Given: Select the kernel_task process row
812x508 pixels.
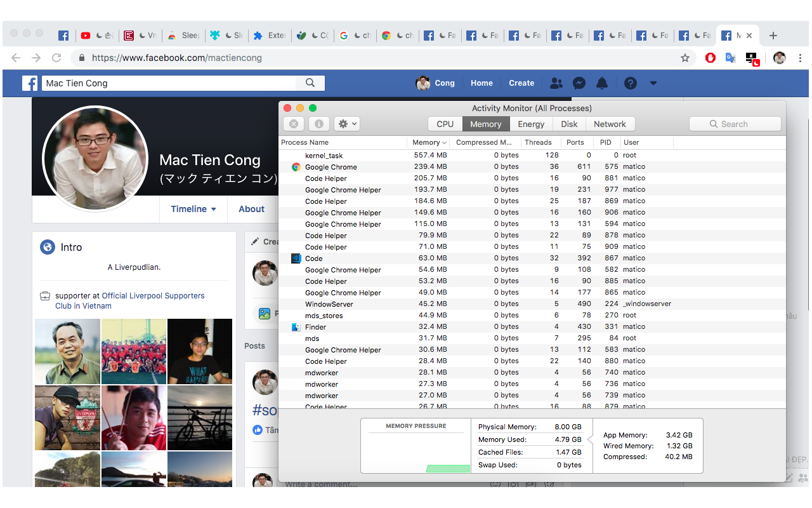Looking at the screenshot, I should [x=532, y=156].
